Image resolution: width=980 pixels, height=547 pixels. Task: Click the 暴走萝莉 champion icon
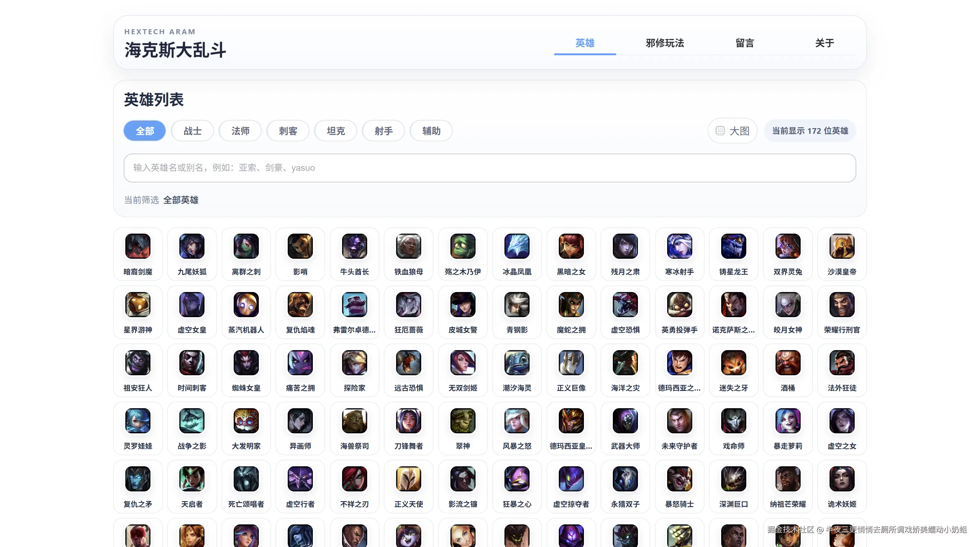(787, 421)
